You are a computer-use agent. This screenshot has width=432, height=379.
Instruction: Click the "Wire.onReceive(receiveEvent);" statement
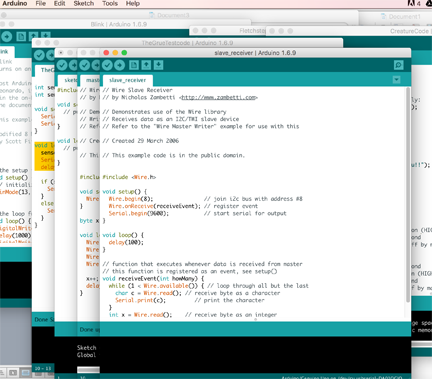(x=155, y=206)
